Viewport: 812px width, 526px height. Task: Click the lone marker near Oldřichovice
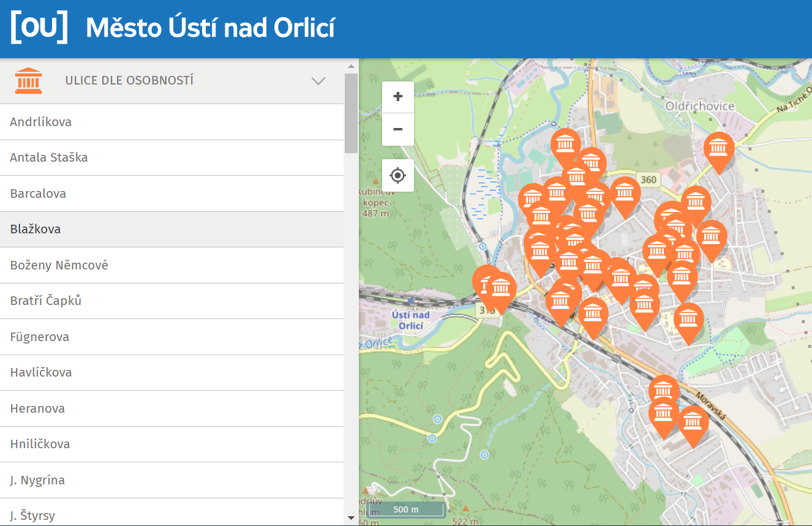718,150
